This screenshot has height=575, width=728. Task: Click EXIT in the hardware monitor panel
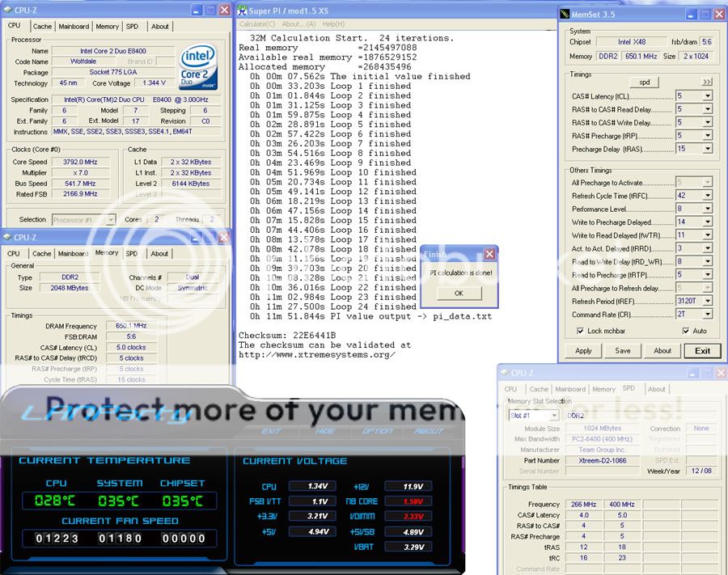(271, 431)
